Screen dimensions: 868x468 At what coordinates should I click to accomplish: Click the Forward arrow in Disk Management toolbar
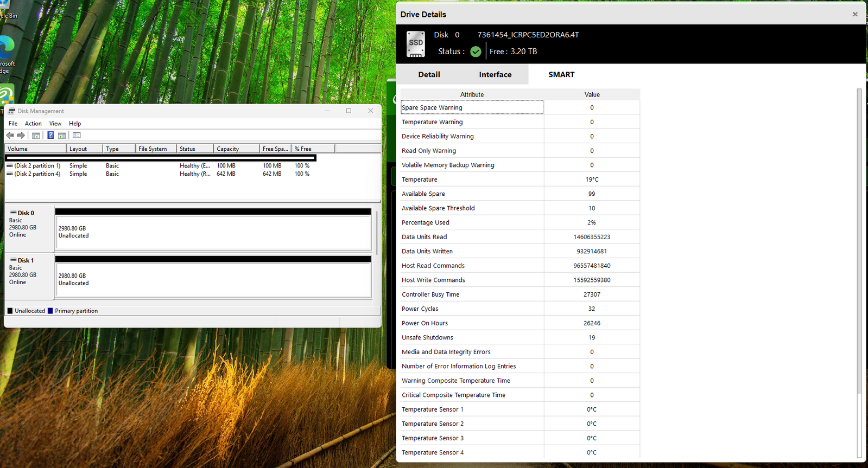pyautogui.click(x=21, y=136)
